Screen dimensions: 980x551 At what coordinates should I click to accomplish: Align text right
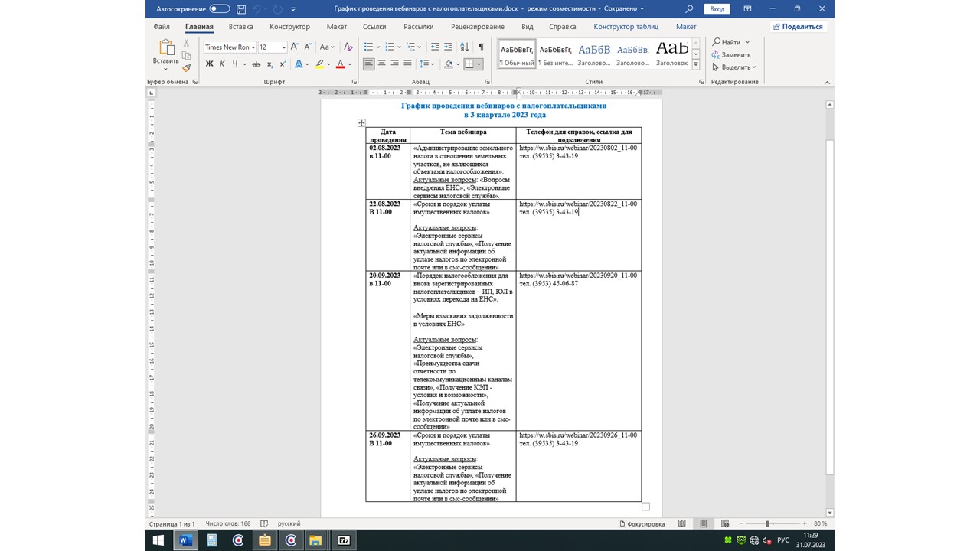(x=395, y=64)
